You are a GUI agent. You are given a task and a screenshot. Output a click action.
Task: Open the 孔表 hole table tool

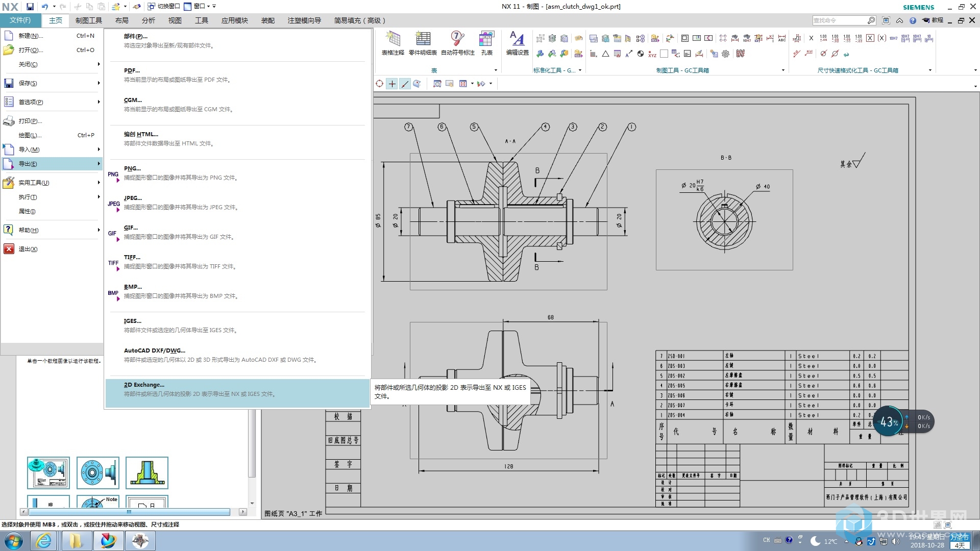coord(486,43)
